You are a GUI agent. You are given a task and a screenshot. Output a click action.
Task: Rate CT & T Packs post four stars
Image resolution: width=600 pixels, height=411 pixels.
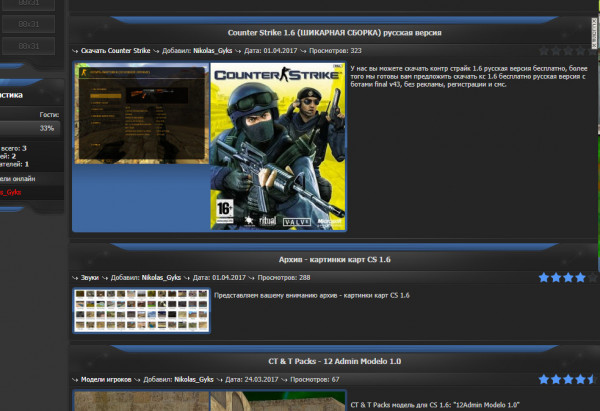point(580,379)
